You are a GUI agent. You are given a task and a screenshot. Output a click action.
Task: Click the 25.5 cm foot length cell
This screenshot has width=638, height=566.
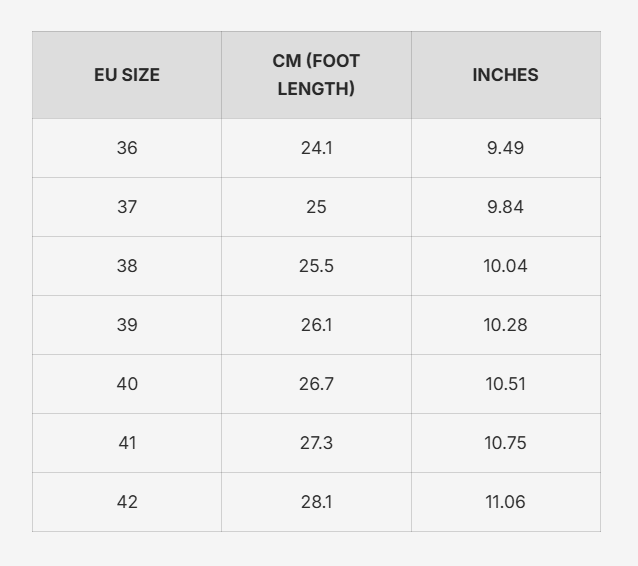316,266
